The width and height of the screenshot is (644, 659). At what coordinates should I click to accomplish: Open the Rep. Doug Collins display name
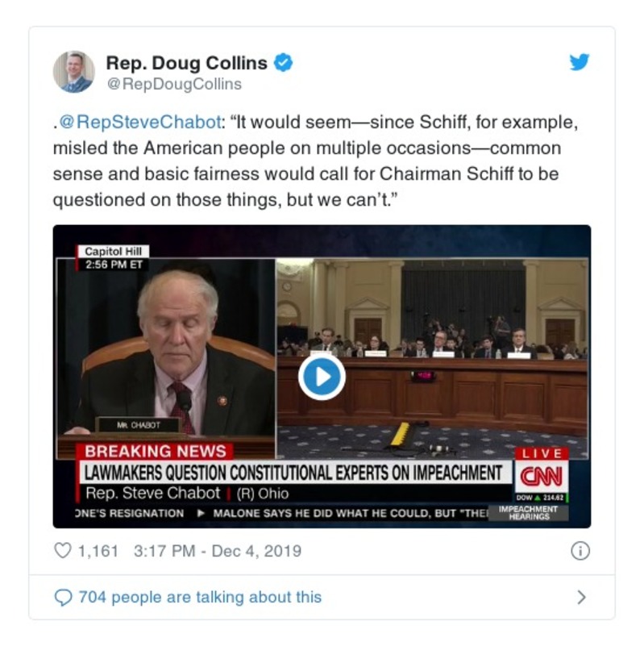tap(186, 63)
